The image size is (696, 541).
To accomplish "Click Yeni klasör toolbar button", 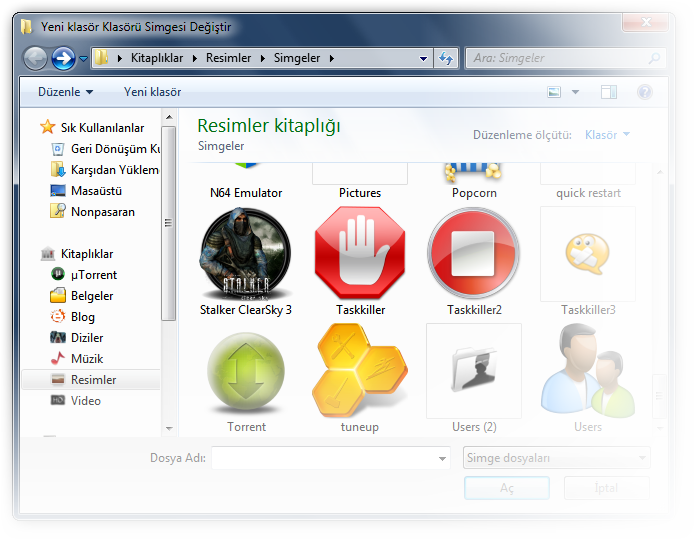I will click(152, 92).
